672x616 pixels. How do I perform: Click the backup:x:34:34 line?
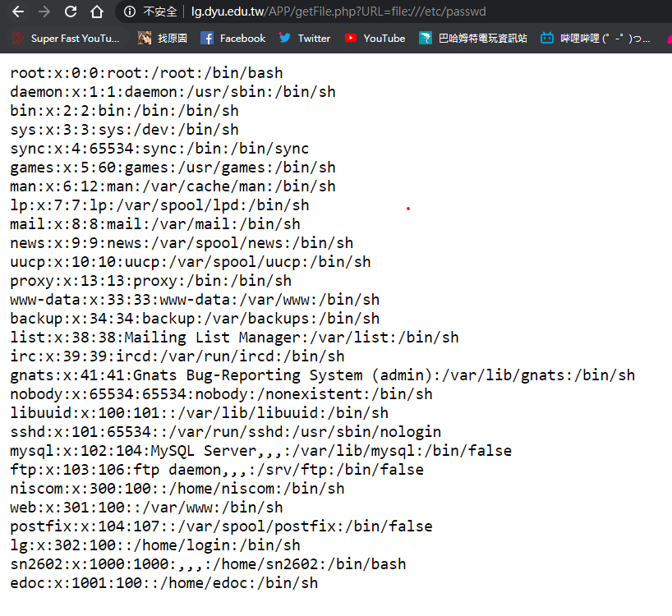click(x=195, y=319)
